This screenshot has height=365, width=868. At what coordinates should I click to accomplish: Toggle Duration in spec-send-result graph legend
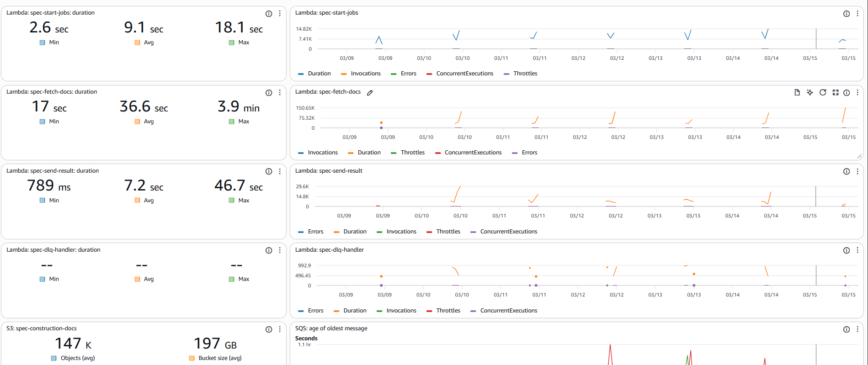pyautogui.click(x=350, y=232)
